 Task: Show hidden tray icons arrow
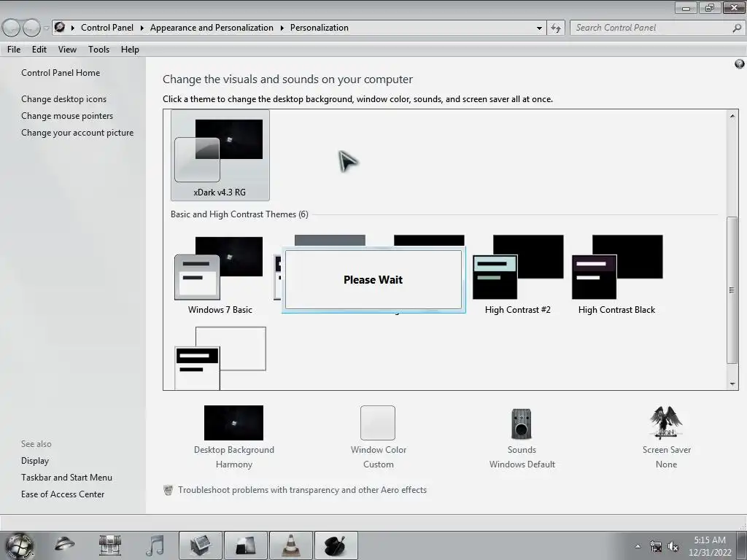pyautogui.click(x=638, y=546)
